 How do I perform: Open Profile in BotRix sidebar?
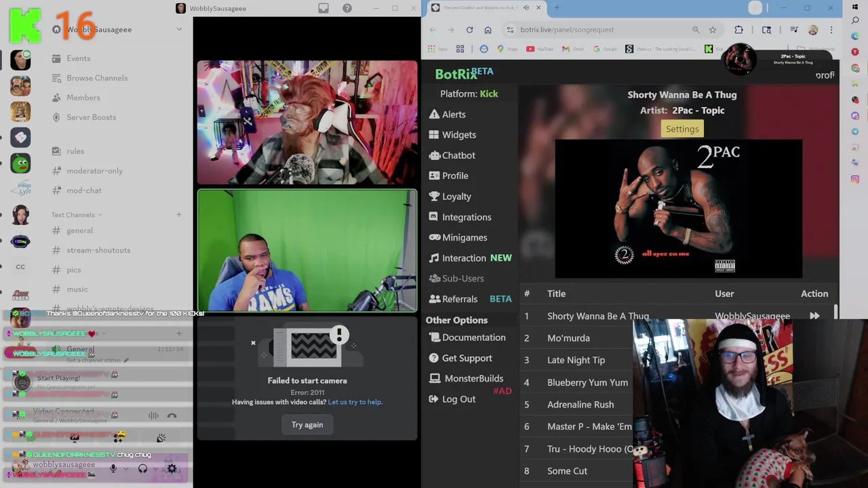(448, 176)
